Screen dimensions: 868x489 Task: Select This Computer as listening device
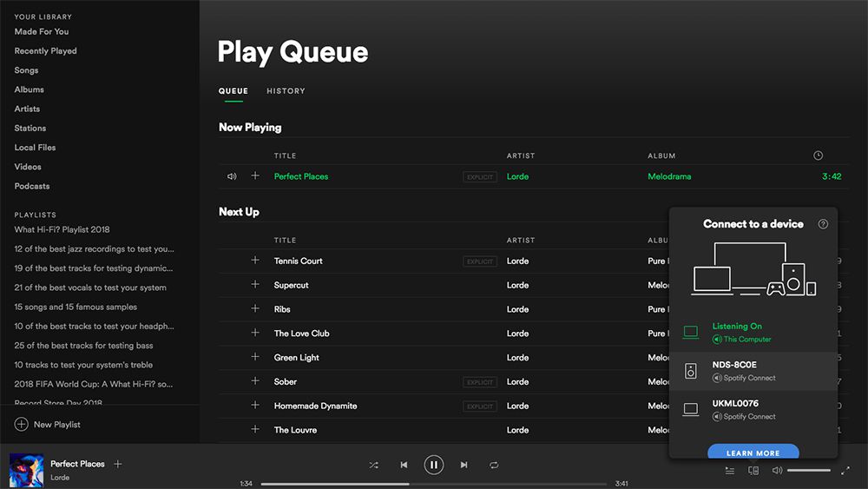pos(753,333)
